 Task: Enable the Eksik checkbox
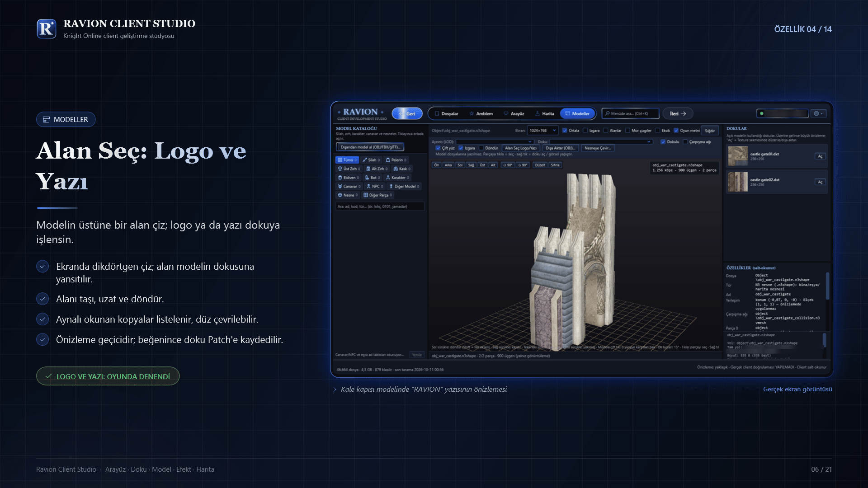(658, 131)
